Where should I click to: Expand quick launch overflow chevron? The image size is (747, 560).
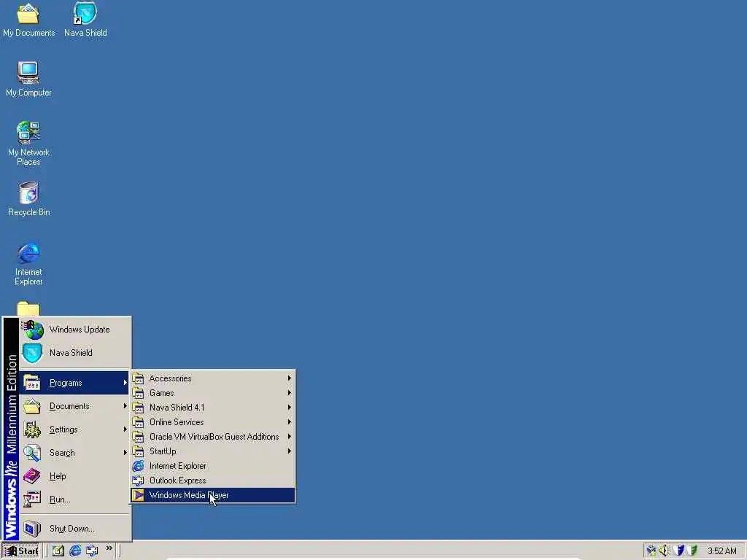pyautogui.click(x=109, y=548)
